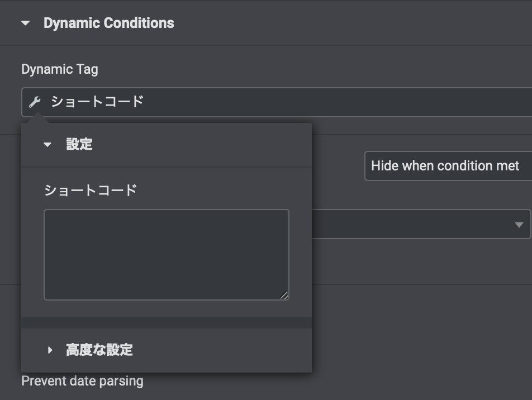
Task: Click the textarea resize handle corner
Action: click(284, 296)
